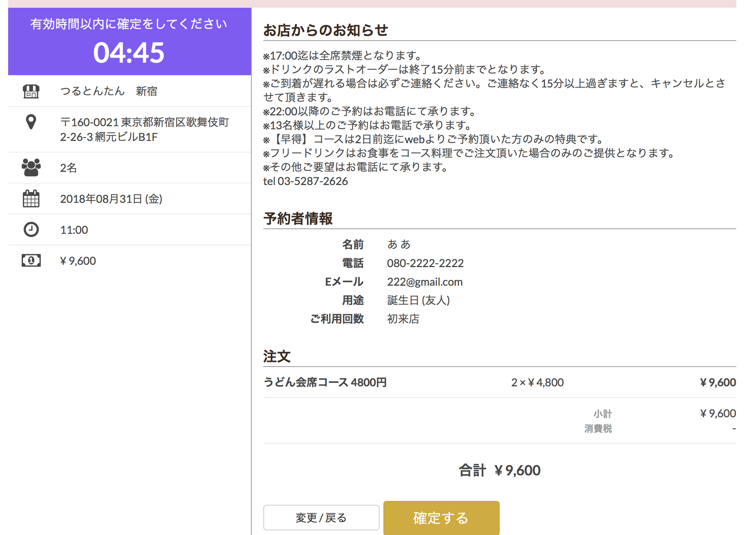Click the 小計 label
Screen dimensions: 756x535
tap(603, 414)
